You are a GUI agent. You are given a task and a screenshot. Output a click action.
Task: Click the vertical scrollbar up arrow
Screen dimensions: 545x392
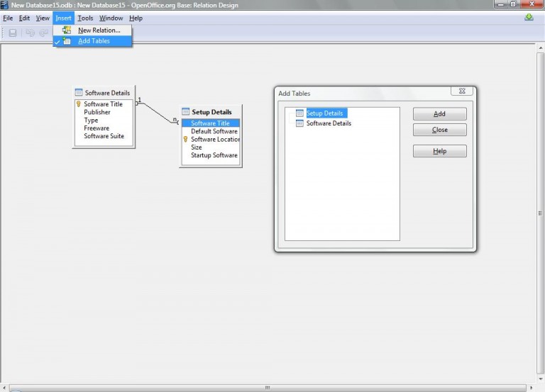(x=540, y=47)
